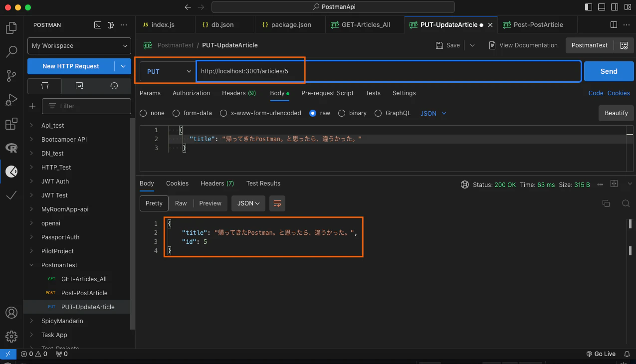Screen dimensions: 636x364
Task: Show the Environments tab in Postman sidebar
Action: (79, 86)
